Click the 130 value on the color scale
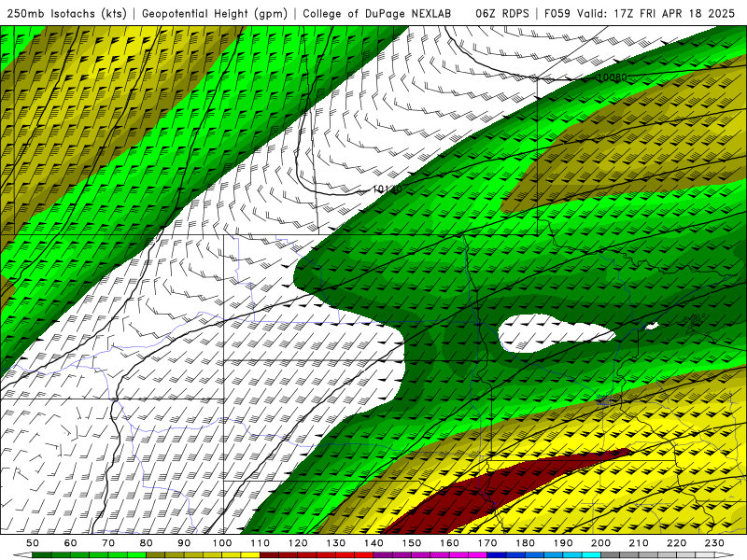 (x=336, y=543)
